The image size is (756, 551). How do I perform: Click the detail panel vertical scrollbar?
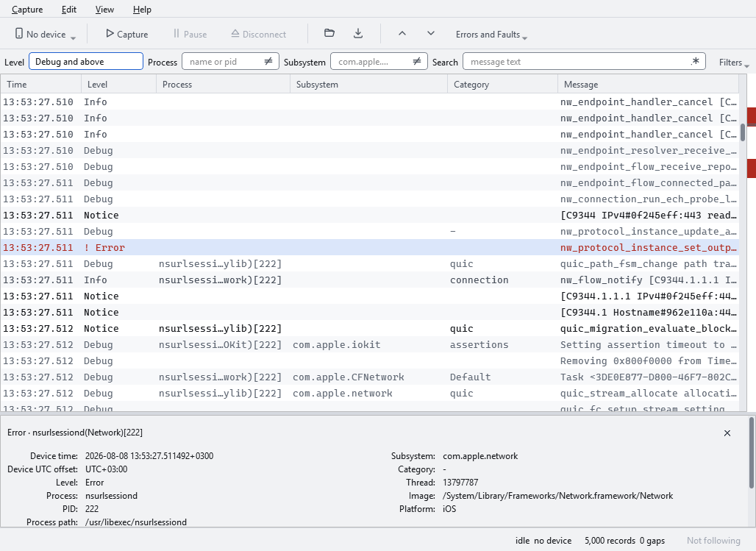[x=751, y=452]
